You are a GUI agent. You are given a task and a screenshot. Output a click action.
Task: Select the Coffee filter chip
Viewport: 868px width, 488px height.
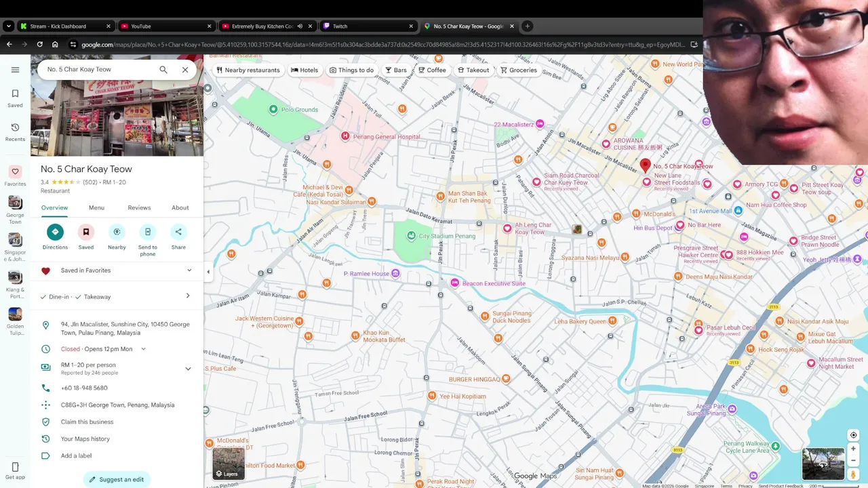click(x=432, y=70)
